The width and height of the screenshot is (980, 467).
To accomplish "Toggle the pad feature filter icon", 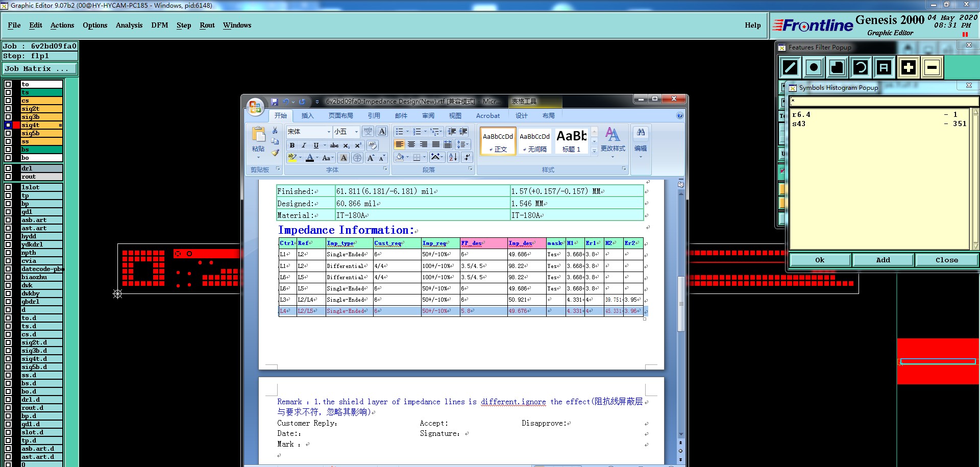I will pyautogui.click(x=814, y=67).
